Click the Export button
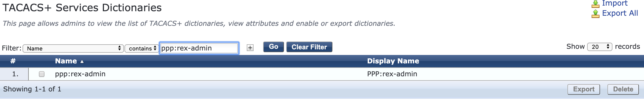The image size is (644, 106). tap(584, 89)
